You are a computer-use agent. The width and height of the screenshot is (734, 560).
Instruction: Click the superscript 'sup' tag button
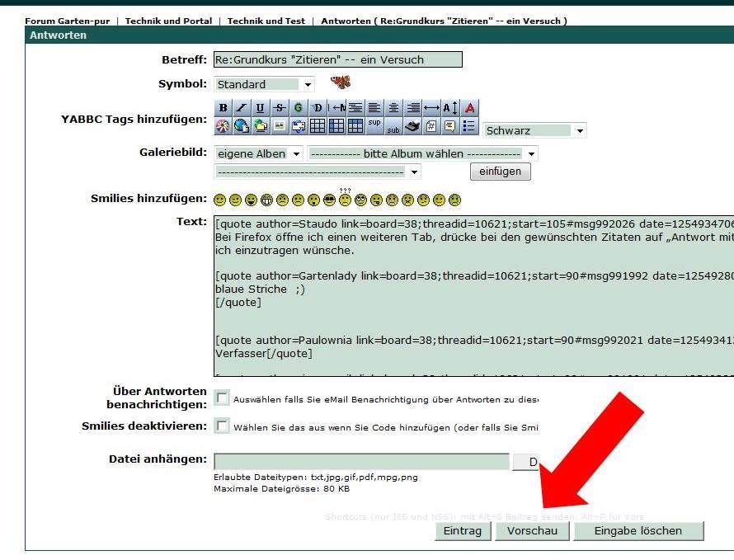[374, 125]
